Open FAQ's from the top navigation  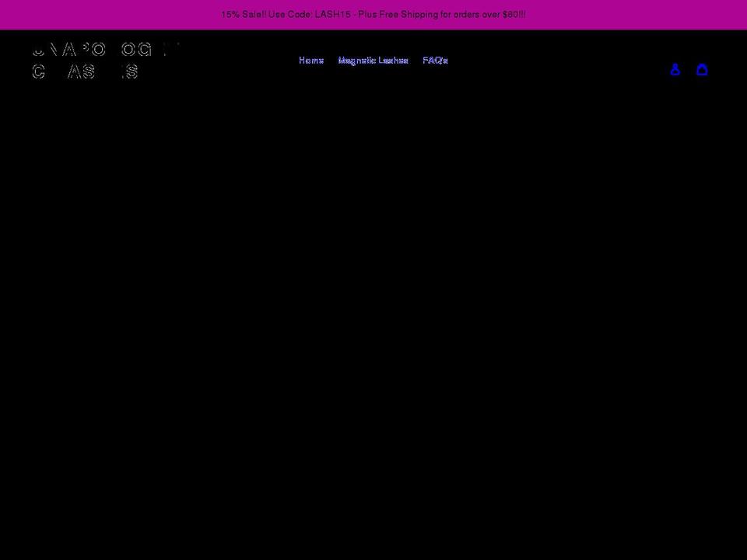click(435, 60)
